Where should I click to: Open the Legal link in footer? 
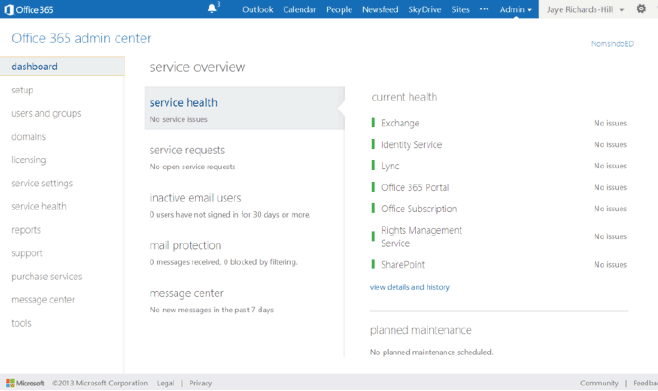coord(165,383)
